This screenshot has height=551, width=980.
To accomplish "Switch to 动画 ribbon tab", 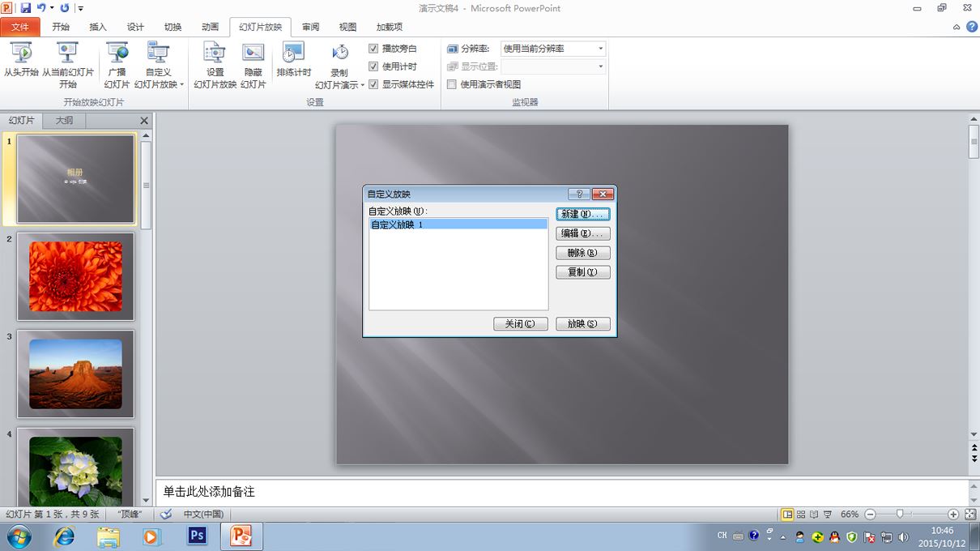I will 210,27.
